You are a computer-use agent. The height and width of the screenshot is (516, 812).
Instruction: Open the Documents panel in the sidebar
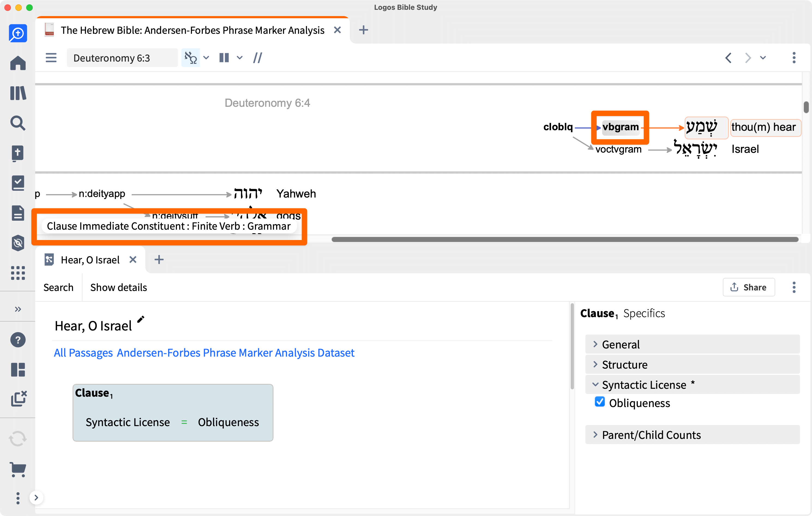[18, 213]
